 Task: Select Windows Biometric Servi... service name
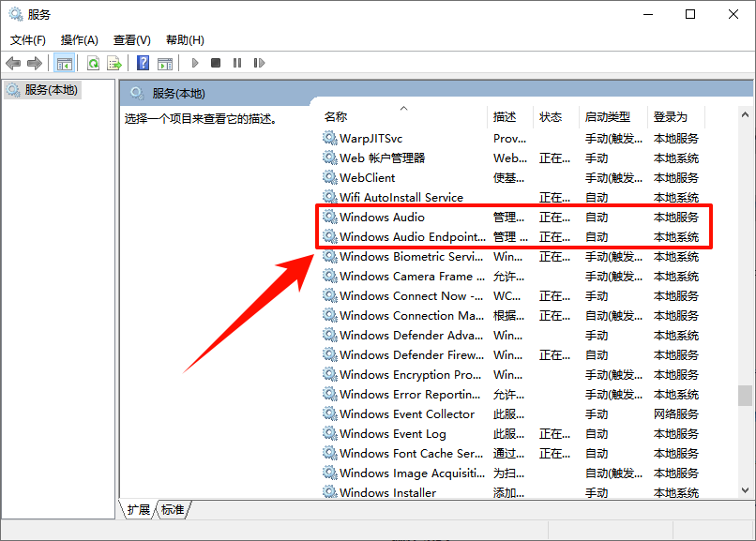click(x=411, y=257)
